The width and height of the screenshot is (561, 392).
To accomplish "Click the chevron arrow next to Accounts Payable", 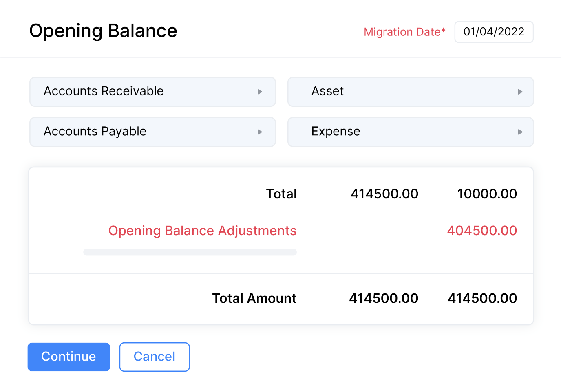I will click(x=260, y=132).
